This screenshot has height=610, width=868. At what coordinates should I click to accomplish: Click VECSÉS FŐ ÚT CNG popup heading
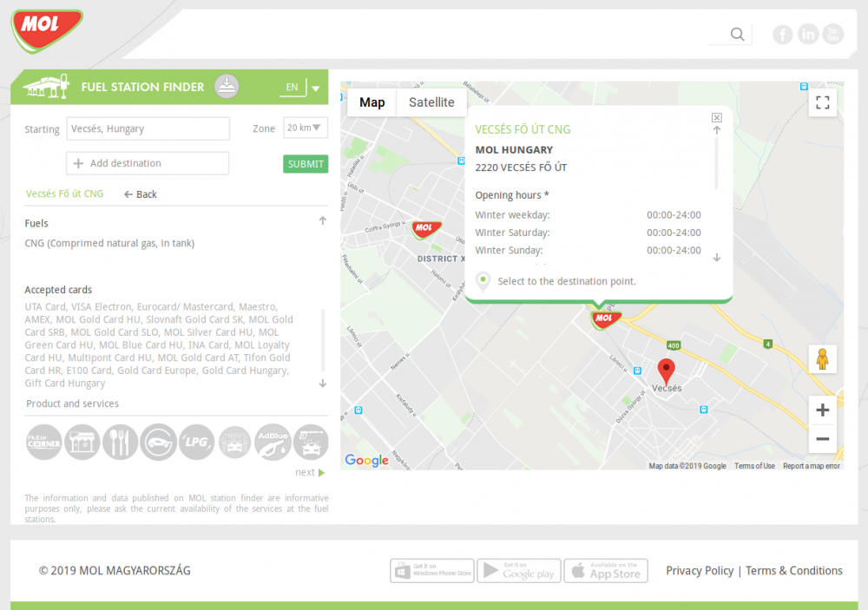523,129
